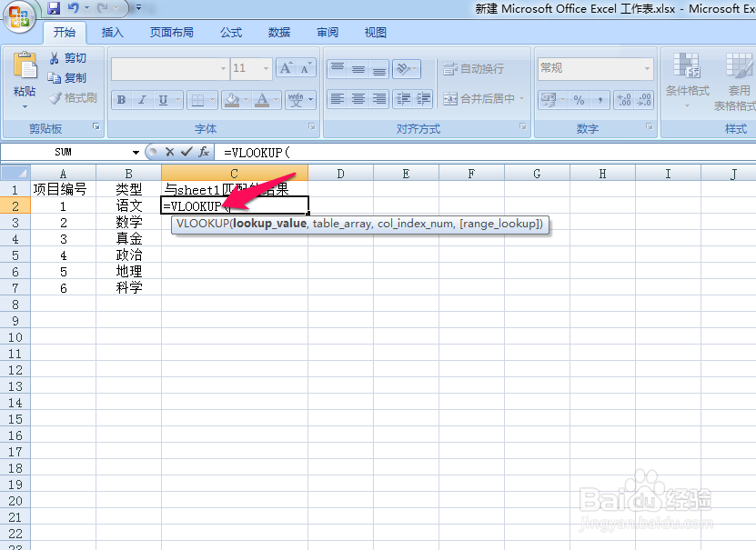The image size is (756, 550).
Task: Click lookup_value in the function tooltip
Action: click(x=269, y=224)
